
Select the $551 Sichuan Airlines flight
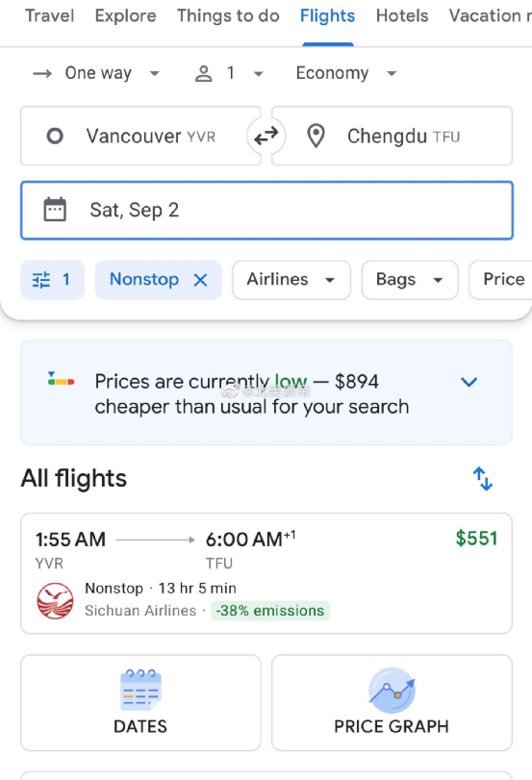coord(266,573)
